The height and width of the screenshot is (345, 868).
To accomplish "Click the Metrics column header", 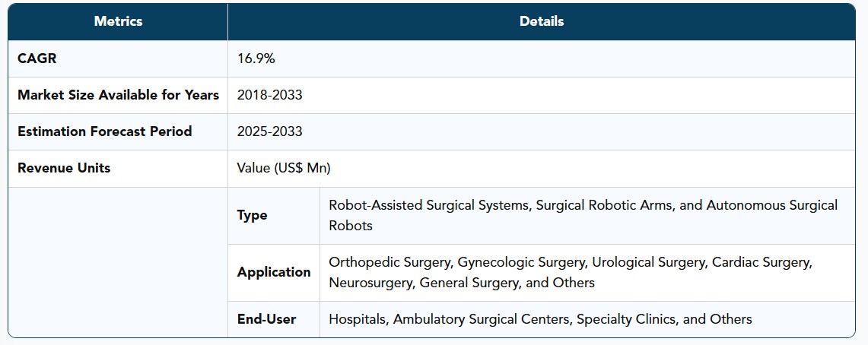I will [118, 21].
